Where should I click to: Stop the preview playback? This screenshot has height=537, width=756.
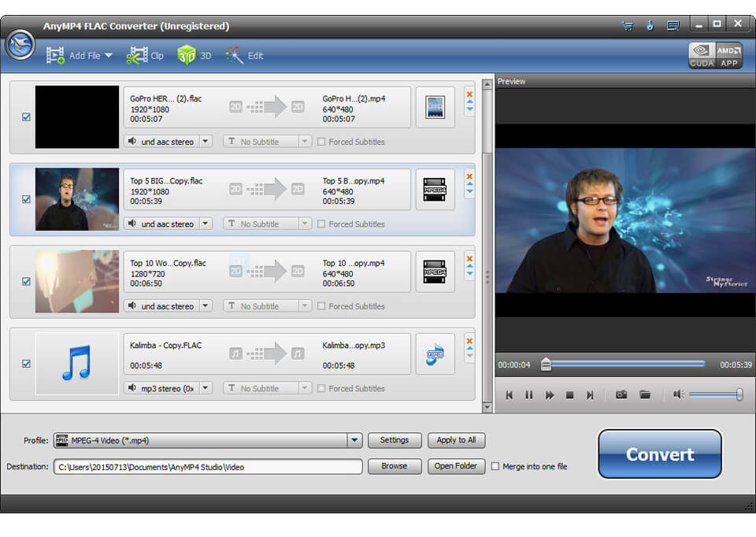[x=569, y=394]
